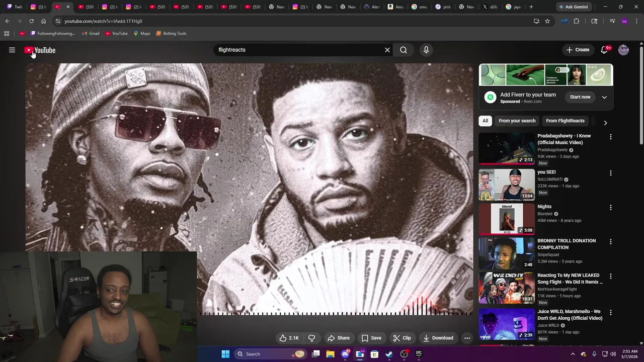Screen dimensions: 644x362
Task: Switch to the Twitch browser tab
Action: (x=15, y=7)
